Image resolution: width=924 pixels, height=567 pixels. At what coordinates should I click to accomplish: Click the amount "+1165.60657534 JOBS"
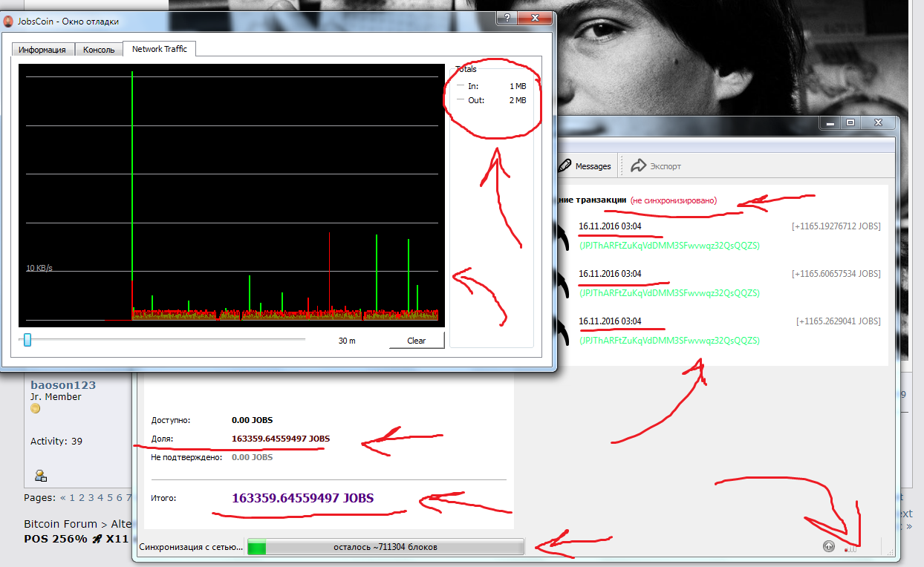click(x=836, y=274)
